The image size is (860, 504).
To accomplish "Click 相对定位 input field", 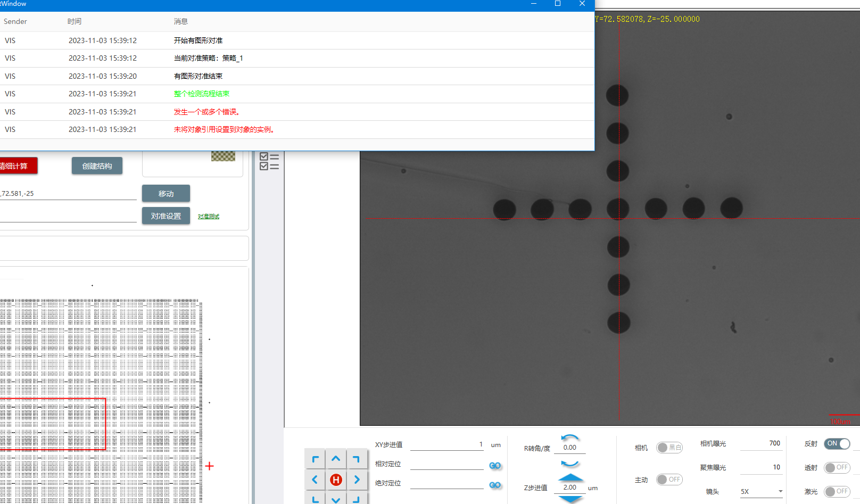I will point(447,464).
